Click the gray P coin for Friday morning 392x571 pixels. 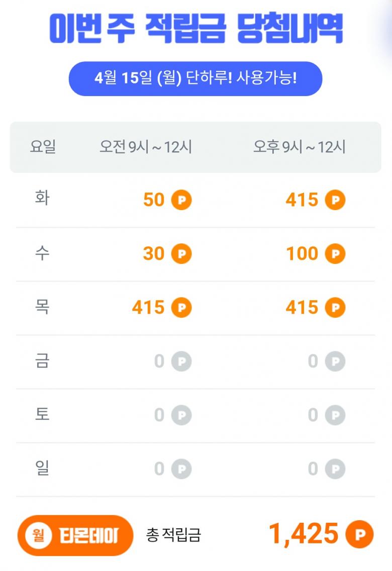point(181,361)
